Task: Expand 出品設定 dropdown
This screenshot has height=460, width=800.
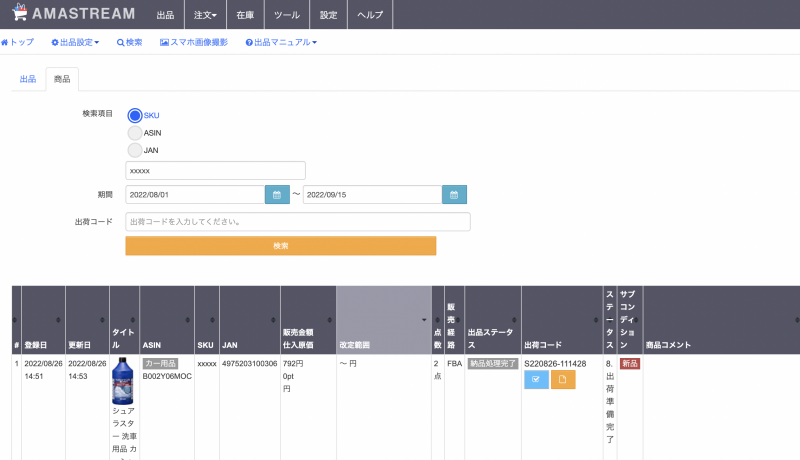Action: (x=75, y=42)
